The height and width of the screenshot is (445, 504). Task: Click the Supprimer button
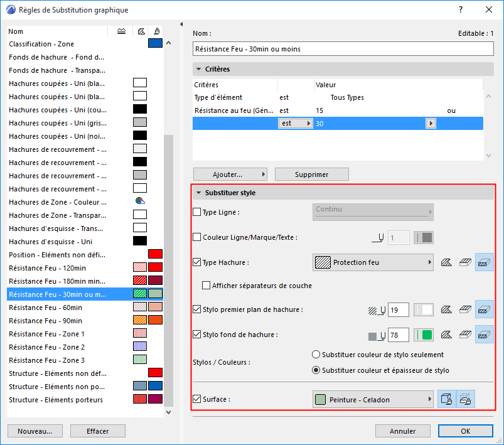[312, 174]
